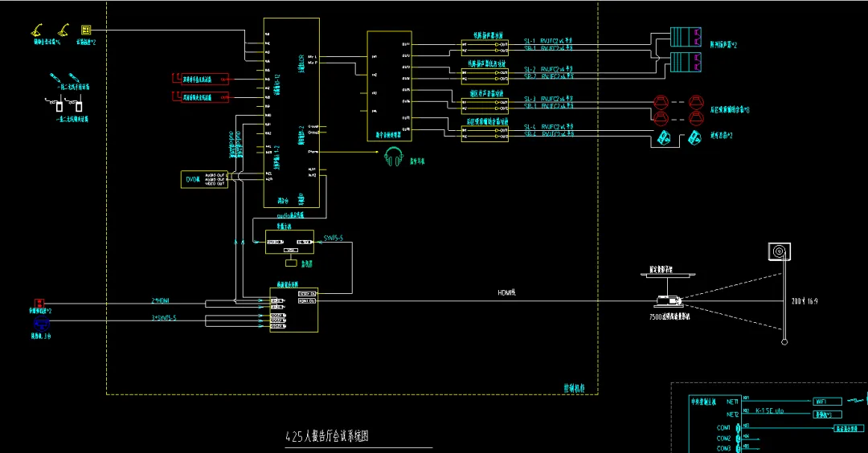Click the 'SB-2' cable label
The image size is (868, 453).
tap(530, 77)
